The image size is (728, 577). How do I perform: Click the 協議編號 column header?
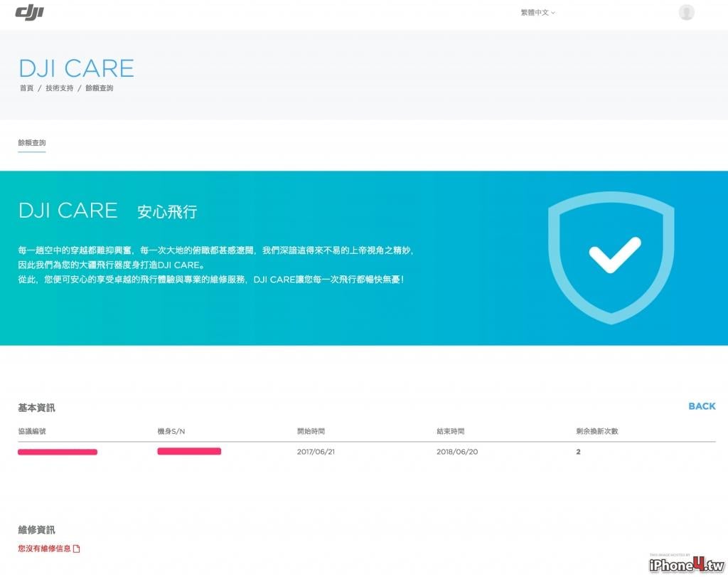(32, 431)
